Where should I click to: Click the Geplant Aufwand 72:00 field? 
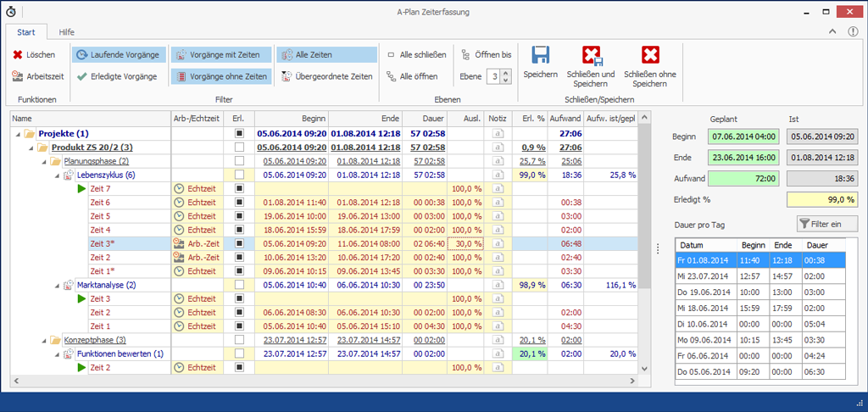pyautogui.click(x=742, y=178)
